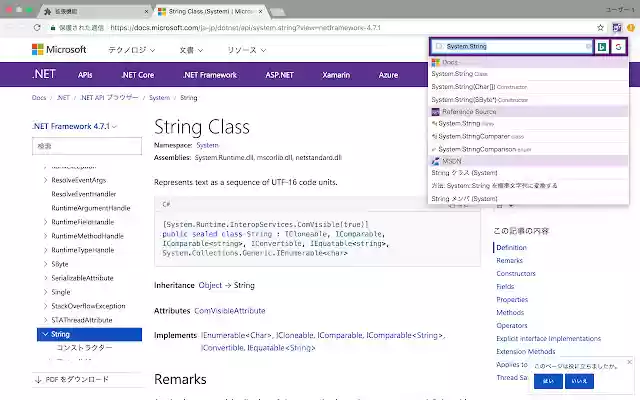640x400 pixels.
Task: Select System.String Class suggestion
Action: (x=529, y=74)
